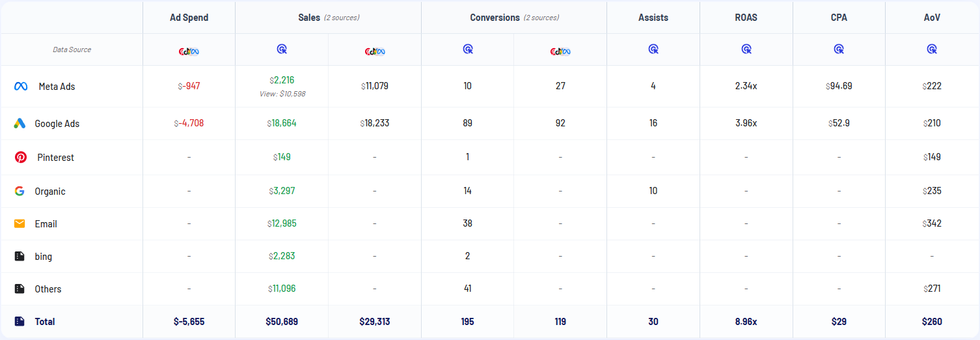Click the Pinterest logo icon
The height and width of the screenshot is (340, 980).
coord(20,157)
